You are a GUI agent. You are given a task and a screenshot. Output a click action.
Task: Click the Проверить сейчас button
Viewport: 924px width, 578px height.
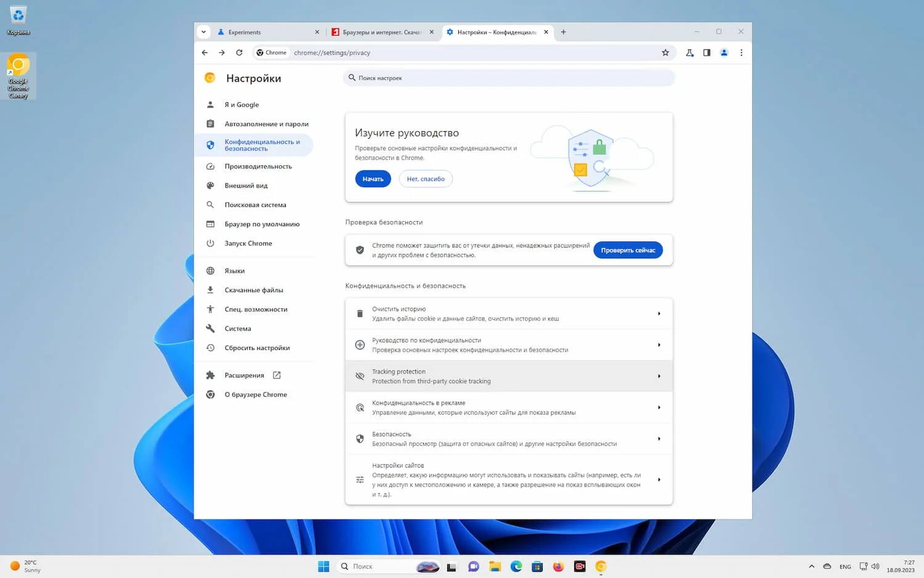[628, 250]
